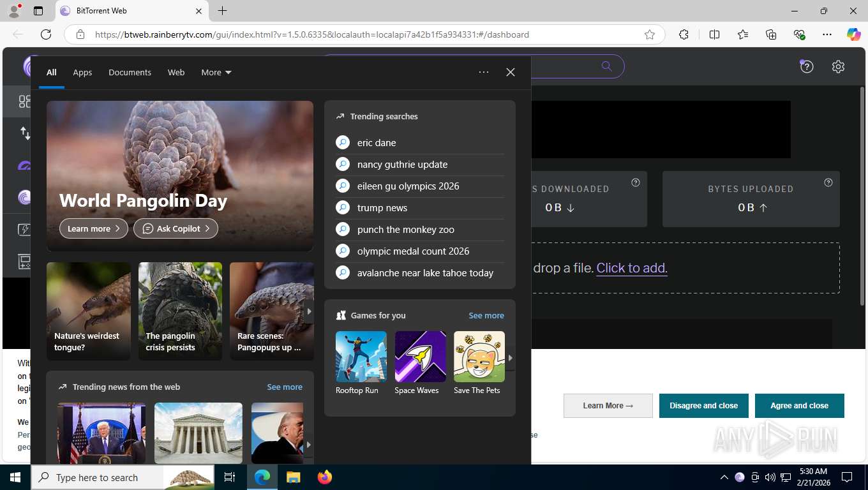The width and height of the screenshot is (868, 490).
Task: Open search panel options ellipsis
Action: point(484,72)
